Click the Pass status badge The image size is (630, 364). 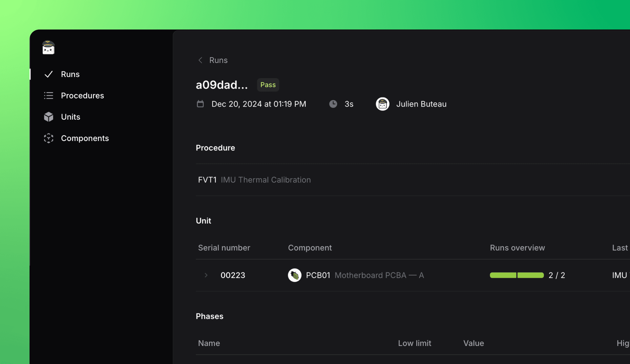[x=268, y=85]
